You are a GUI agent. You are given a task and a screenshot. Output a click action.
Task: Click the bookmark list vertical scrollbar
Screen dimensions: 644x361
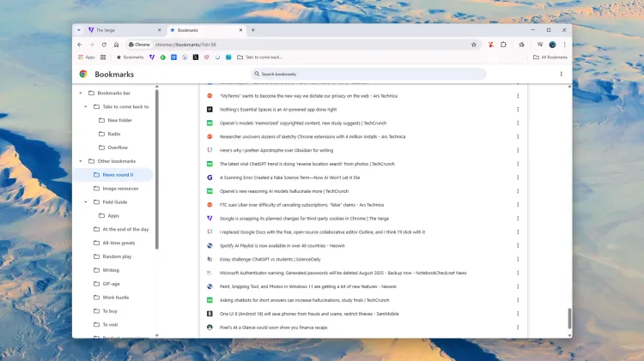(568, 319)
